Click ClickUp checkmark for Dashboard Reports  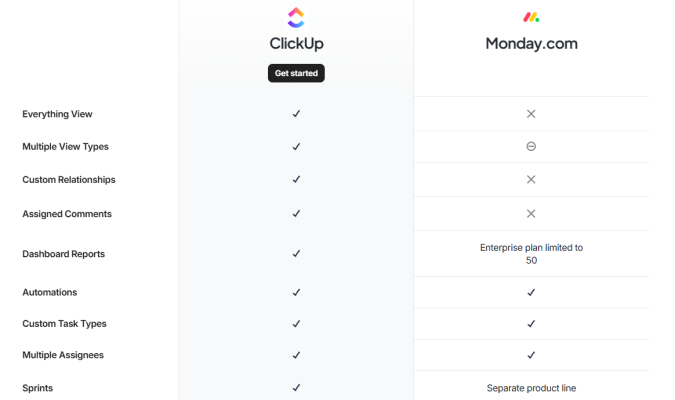coord(296,254)
